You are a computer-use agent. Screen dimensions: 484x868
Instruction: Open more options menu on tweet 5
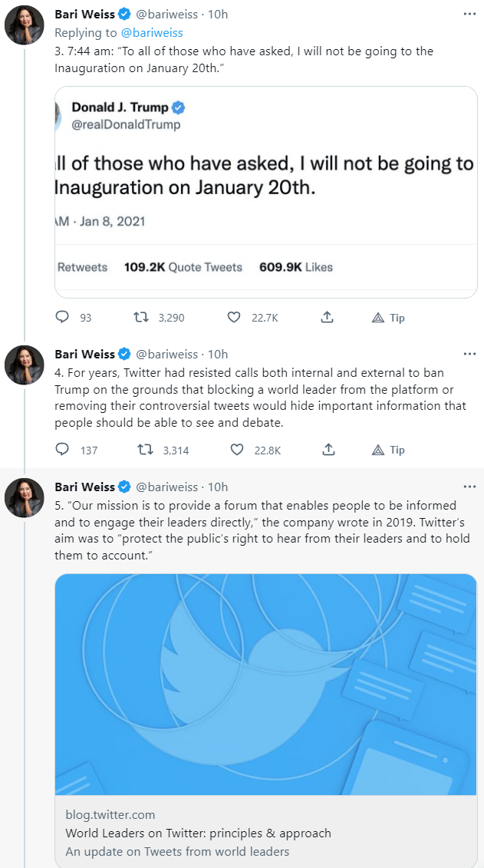pos(469,487)
